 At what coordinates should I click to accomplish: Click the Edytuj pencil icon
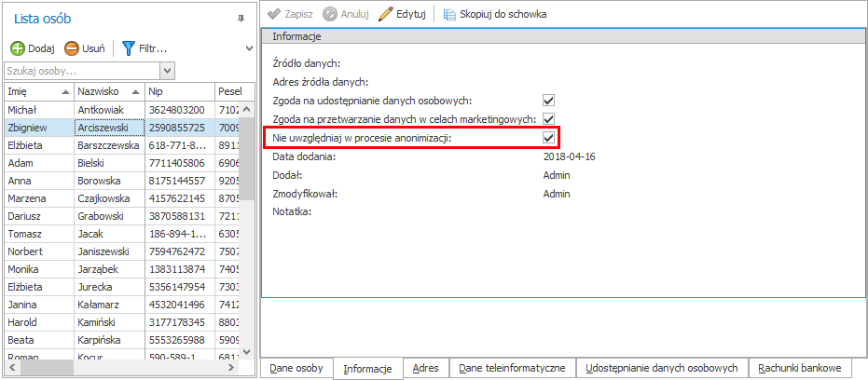pyautogui.click(x=385, y=14)
